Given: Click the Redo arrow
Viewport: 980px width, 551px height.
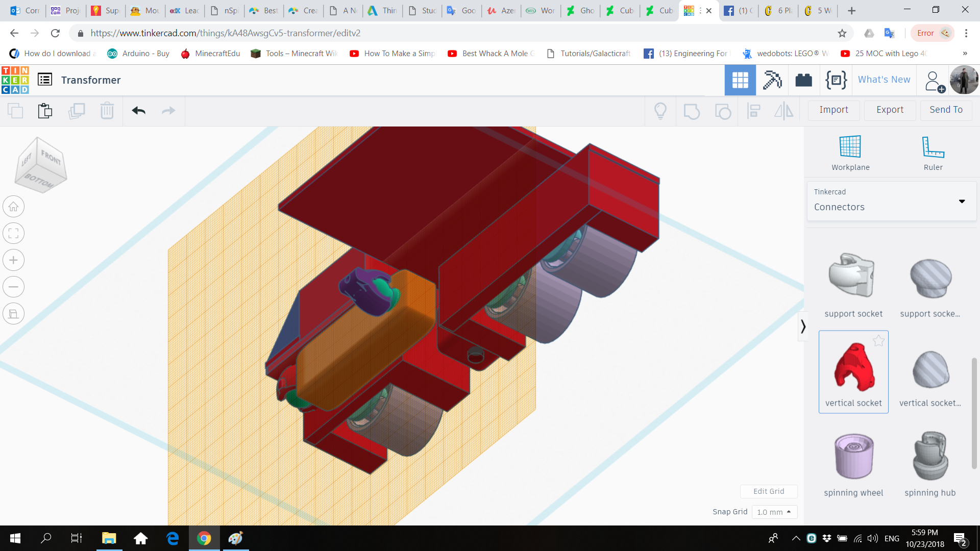Looking at the screenshot, I should click(168, 110).
